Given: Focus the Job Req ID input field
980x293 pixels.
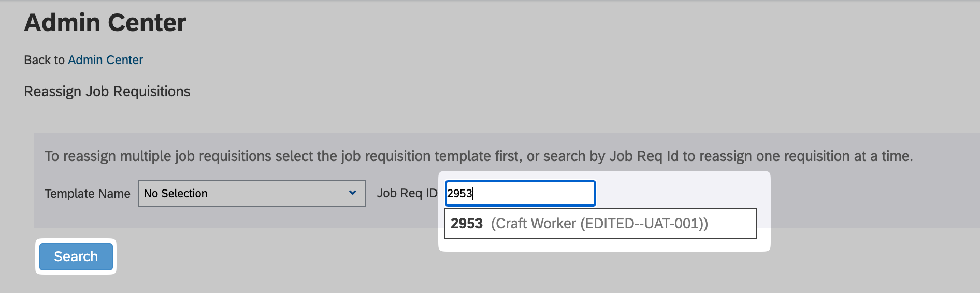Looking at the screenshot, I should 520,194.
